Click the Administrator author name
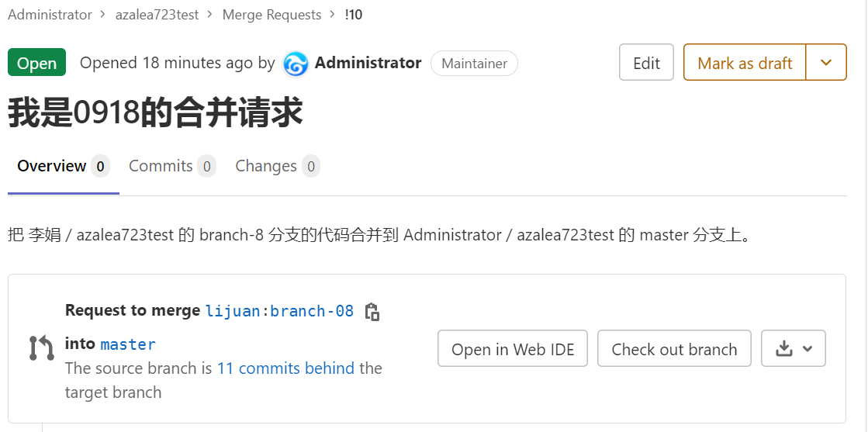The height and width of the screenshot is (432, 868). [368, 63]
